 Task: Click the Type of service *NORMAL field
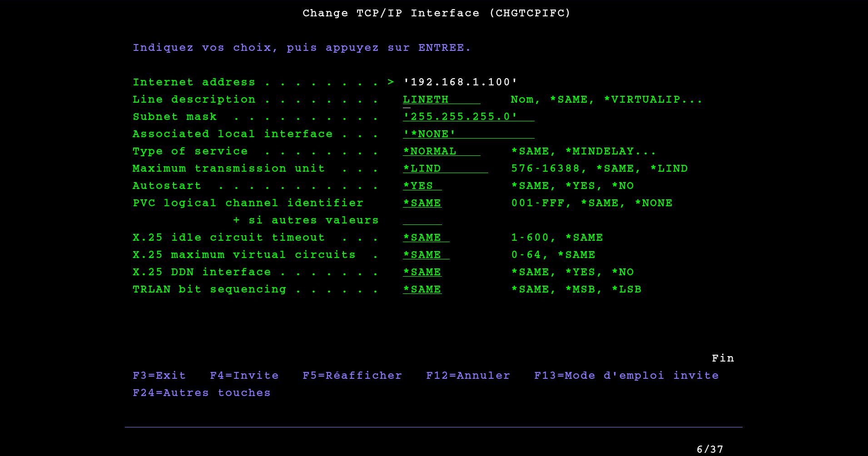pyautogui.click(x=441, y=151)
